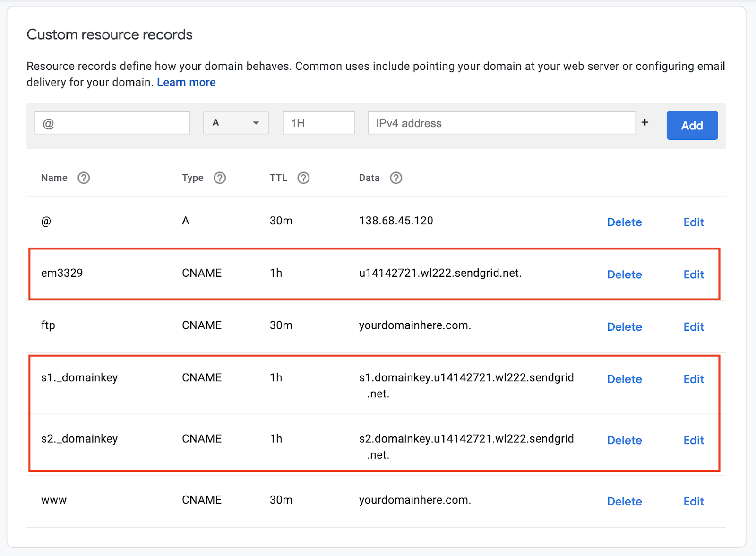This screenshot has height=556, width=756.
Task: Open the record type dropdown showing A
Action: point(236,123)
